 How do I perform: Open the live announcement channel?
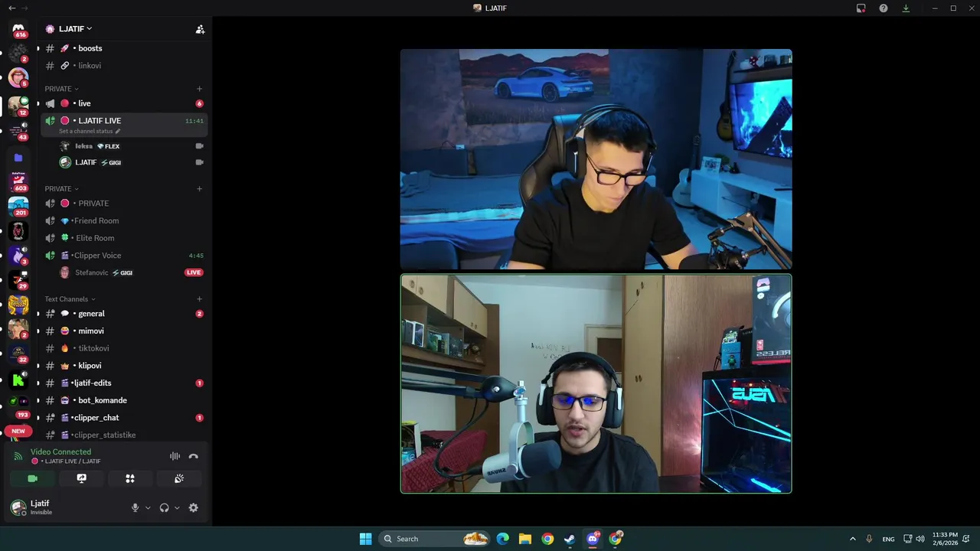point(123,103)
